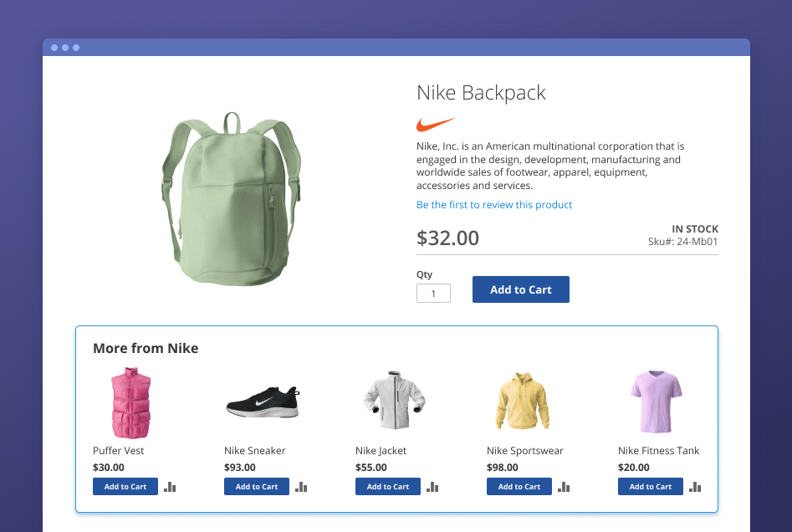The height and width of the screenshot is (532, 792).
Task: Add Nike Sneaker to cart
Action: click(x=257, y=487)
